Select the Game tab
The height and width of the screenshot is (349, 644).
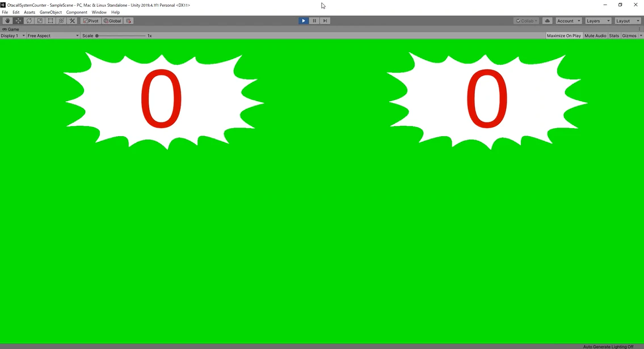[x=11, y=29]
